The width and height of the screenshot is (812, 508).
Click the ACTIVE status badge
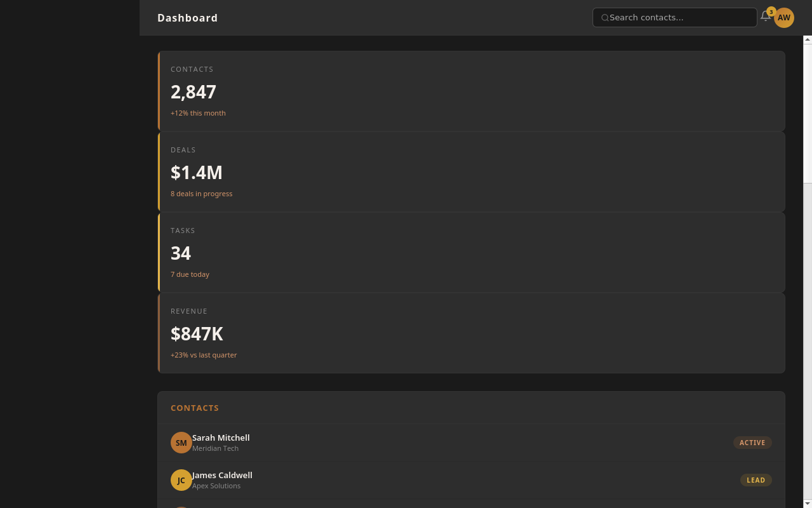(752, 443)
